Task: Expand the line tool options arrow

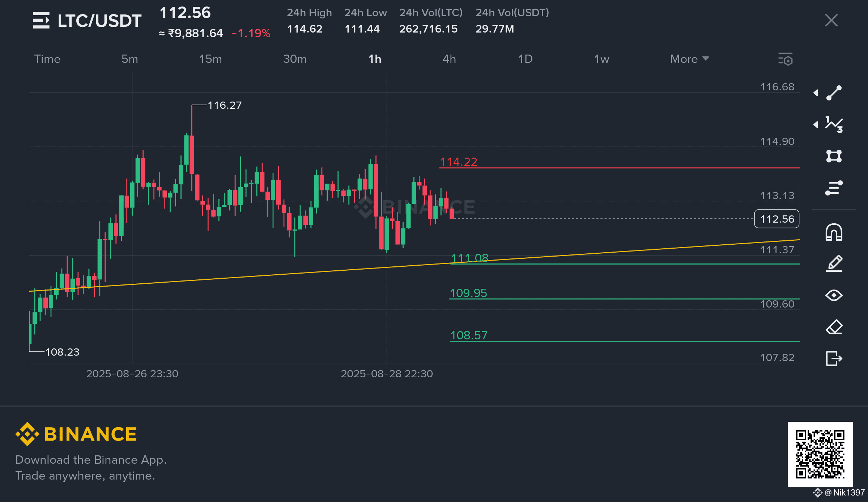Action: [x=816, y=93]
